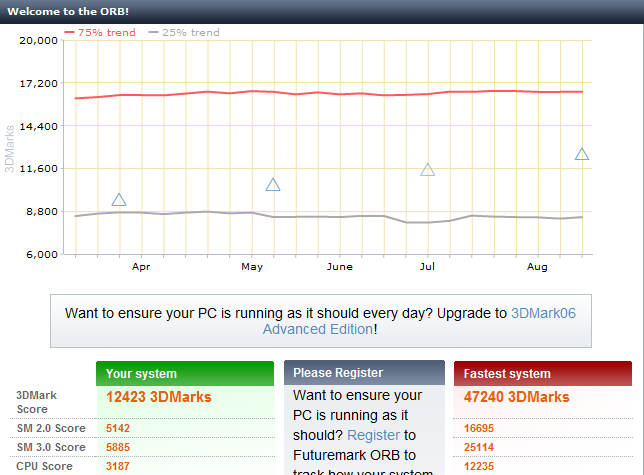Viewport: 644px width, 475px height.
Task: Click the 8,800 y-axis label
Action: (42, 211)
